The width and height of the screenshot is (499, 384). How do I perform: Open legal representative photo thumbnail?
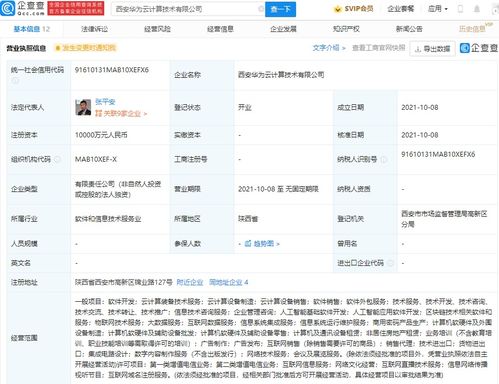point(83,107)
